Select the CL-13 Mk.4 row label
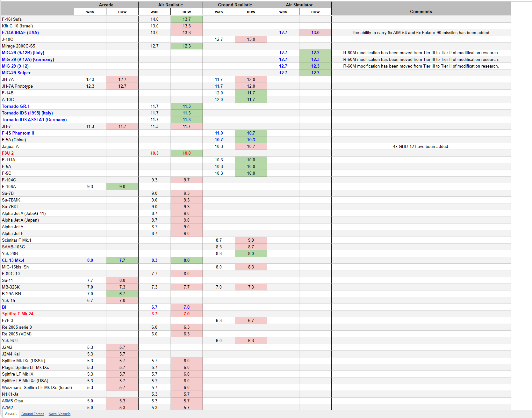The width and height of the screenshot is (532, 418). (13, 260)
